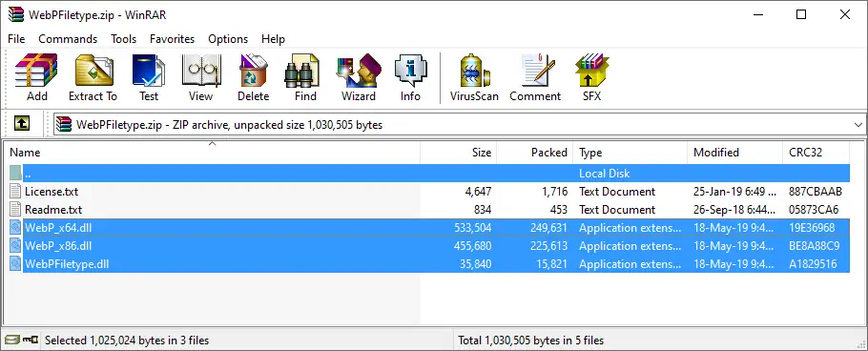Open the View file tool

(x=200, y=78)
